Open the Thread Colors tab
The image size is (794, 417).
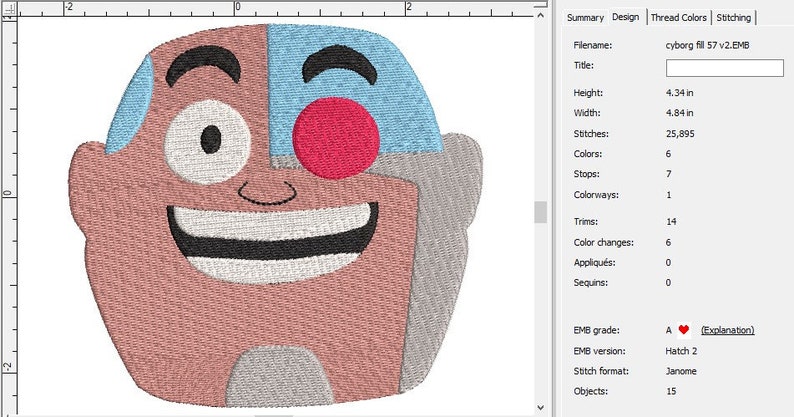pyautogui.click(x=679, y=17)
